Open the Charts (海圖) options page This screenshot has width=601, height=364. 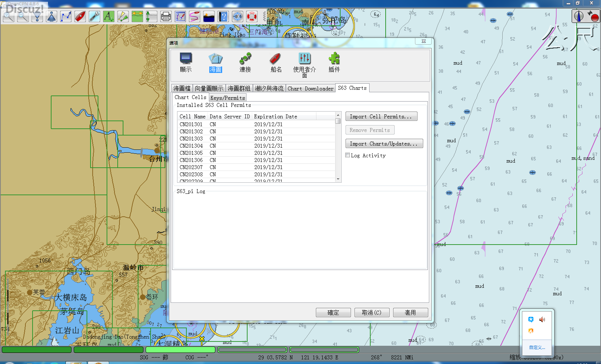(x=216, y=63)
